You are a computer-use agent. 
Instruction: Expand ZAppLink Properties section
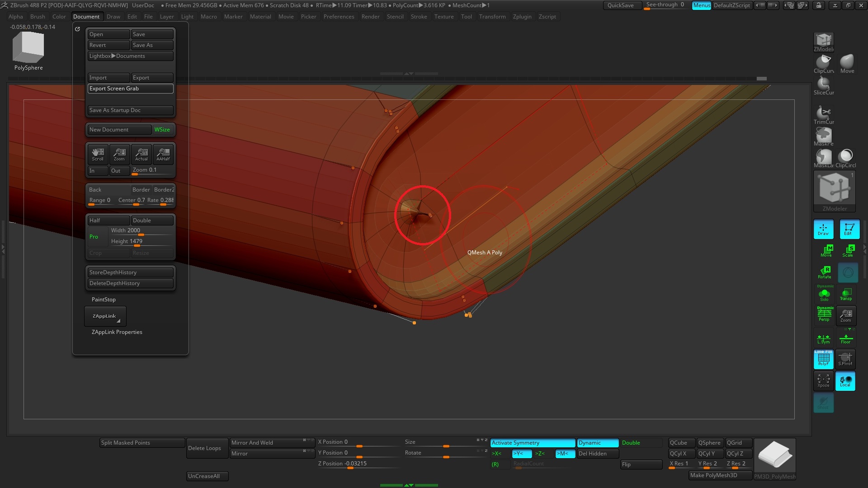tap(117, 332)
